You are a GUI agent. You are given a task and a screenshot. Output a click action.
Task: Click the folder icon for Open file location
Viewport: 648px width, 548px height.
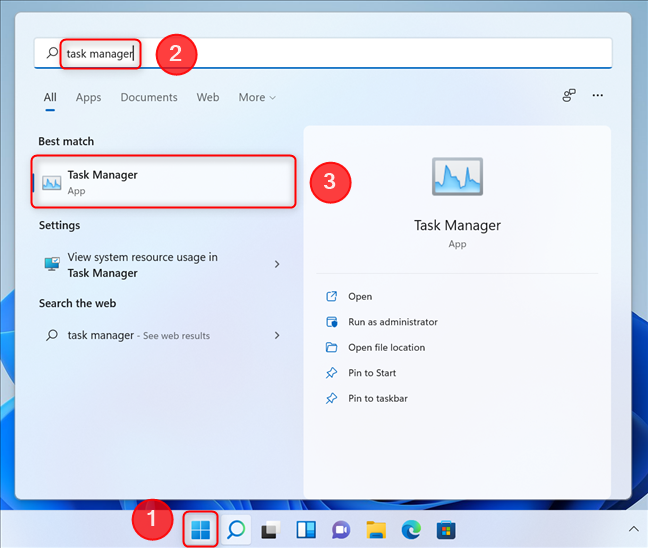point(331,347)
